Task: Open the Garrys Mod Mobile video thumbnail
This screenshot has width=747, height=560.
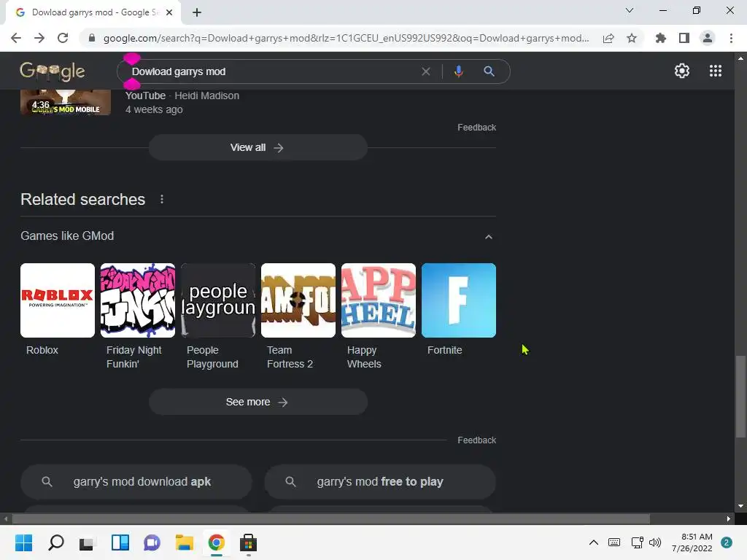Action: coord(66,102)
